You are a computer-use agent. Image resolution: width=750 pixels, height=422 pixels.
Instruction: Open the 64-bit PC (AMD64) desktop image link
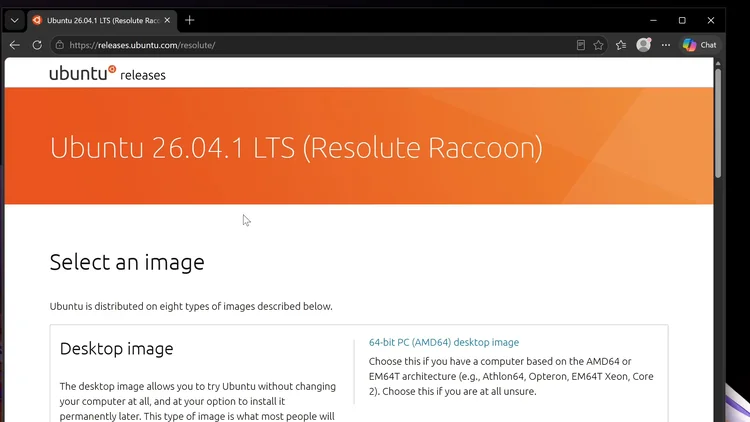(444, 342)
